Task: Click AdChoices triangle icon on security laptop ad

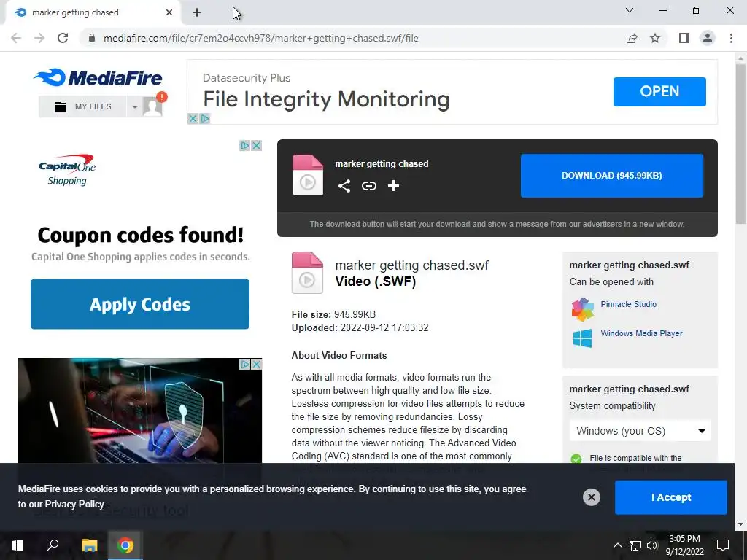Action: (x=245, y=365)
